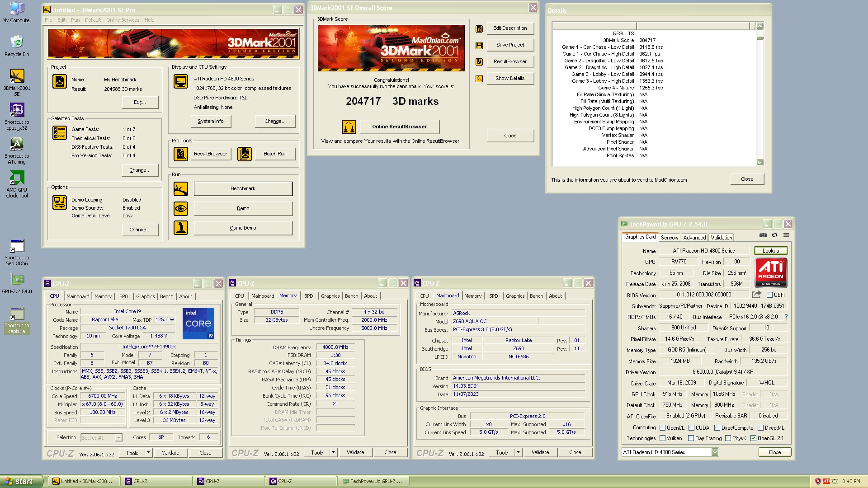The image size is (868, 488).
Task: Open the Socket #1 selection dropdown in CPU-Z
Action: (x=118, y=437)
